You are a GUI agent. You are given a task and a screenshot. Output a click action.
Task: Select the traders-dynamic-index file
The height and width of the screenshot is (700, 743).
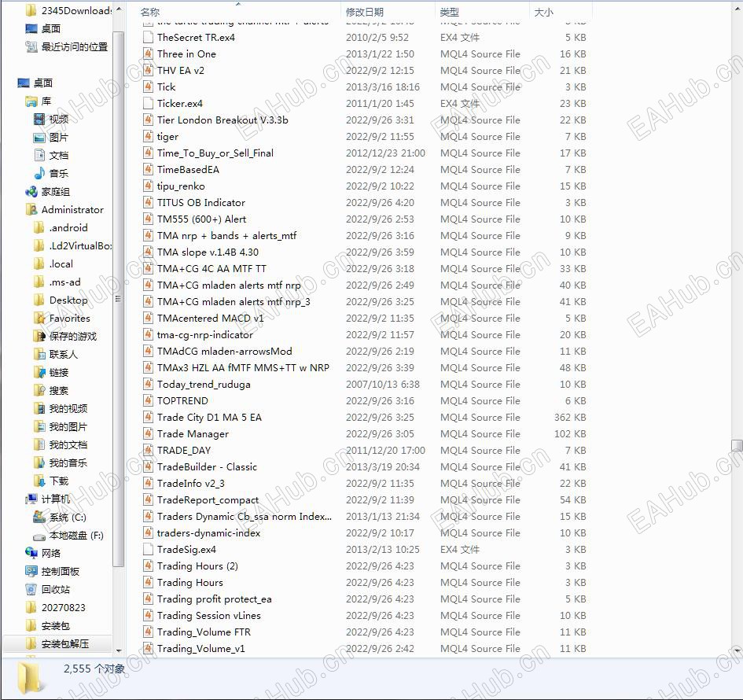(x=208, y=532)
